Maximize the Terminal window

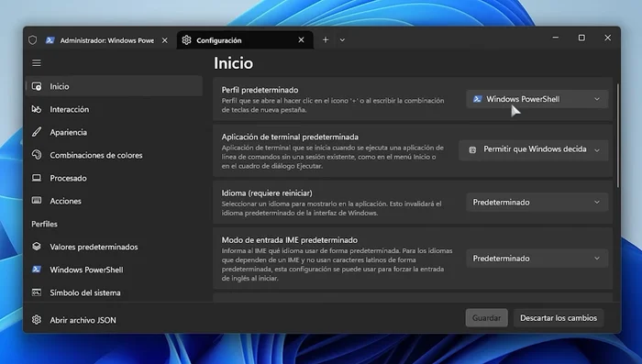coord(581,38)
